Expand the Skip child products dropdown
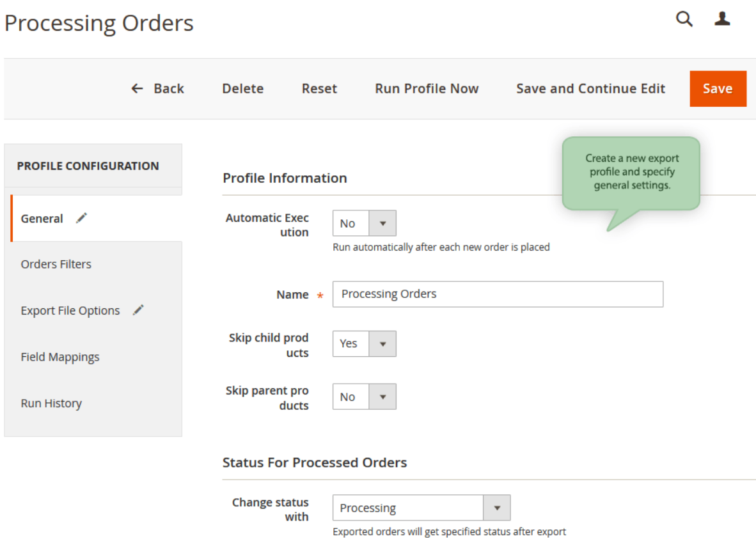 [x=364, y=343]
